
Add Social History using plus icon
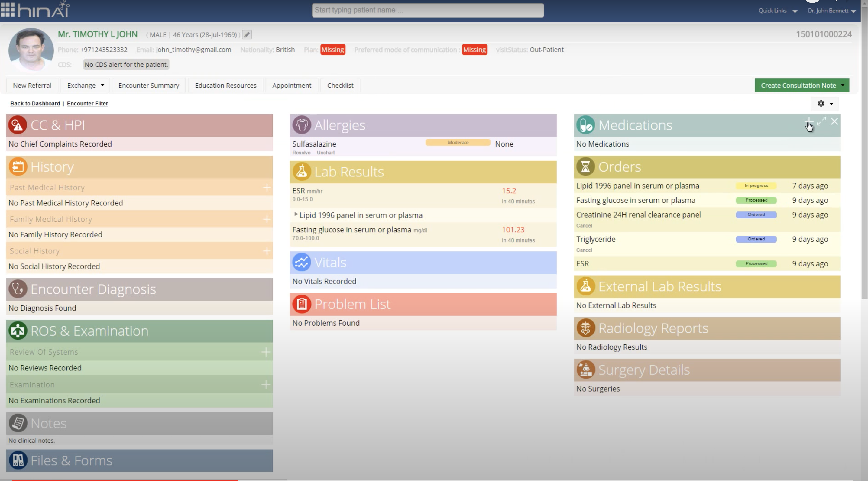click(267, 251)
